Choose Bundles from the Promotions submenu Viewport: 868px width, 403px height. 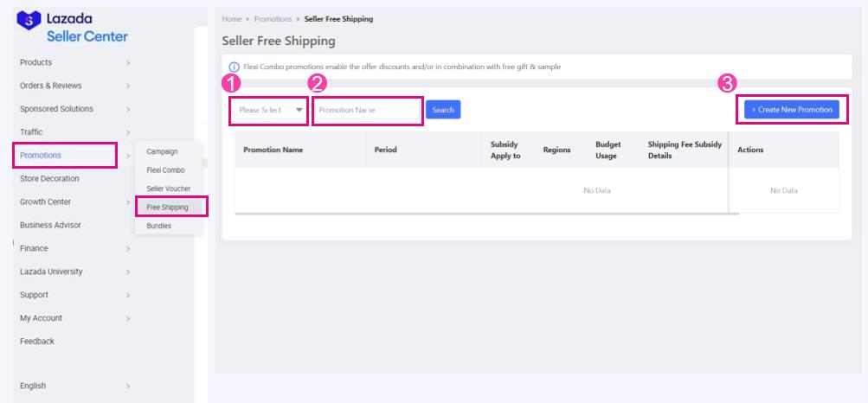pos(159,226)
